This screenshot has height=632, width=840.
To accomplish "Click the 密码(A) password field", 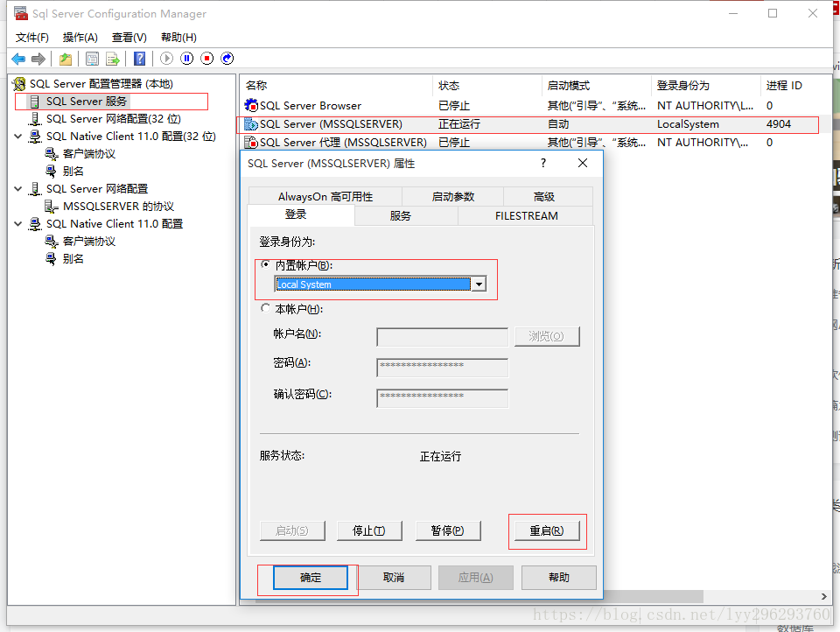I will pos(443,368).
